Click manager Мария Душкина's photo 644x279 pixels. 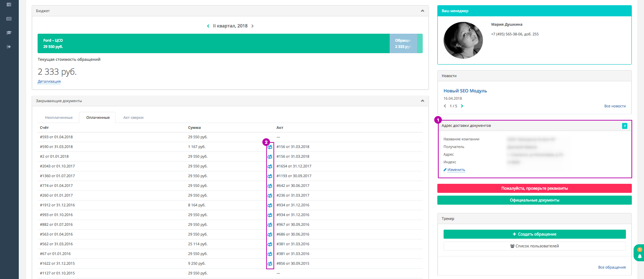[463, 40]
